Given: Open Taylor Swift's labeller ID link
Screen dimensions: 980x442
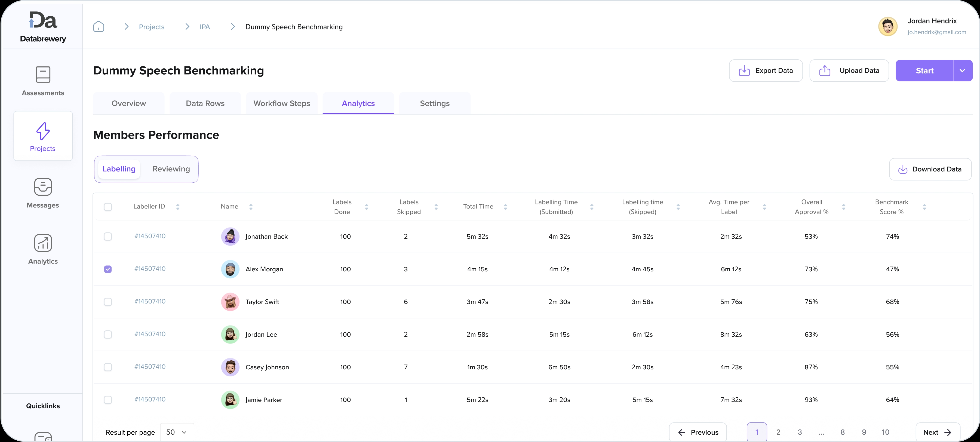Looking at the screenshot, I should [x=150, y=301].
